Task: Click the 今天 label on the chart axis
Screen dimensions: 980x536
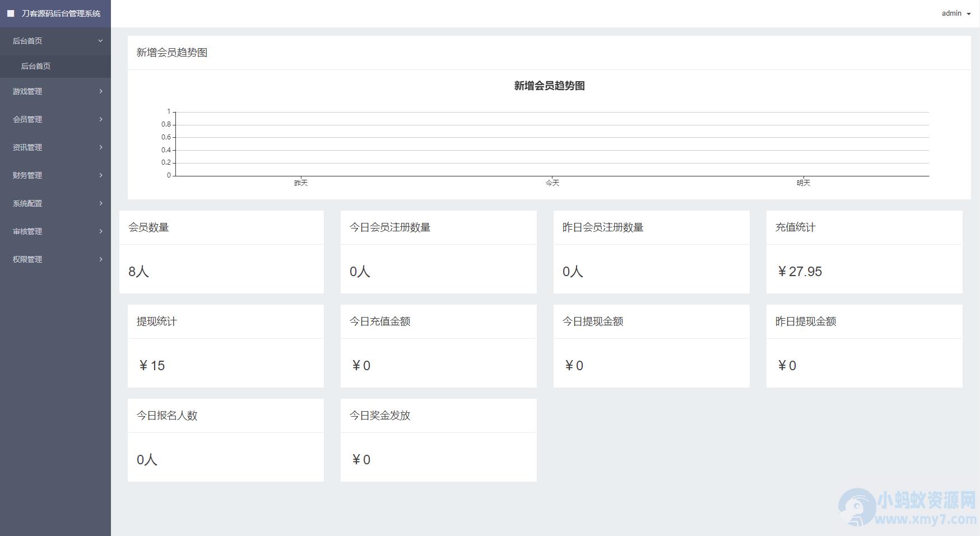Action: (x=552, y=183)
